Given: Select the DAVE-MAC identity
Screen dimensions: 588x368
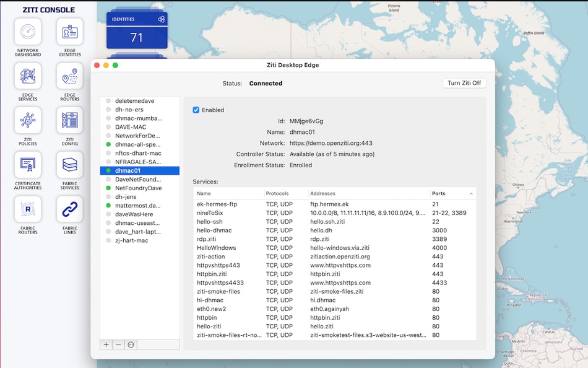Looking at the screenshot, I should click(x=140, y=127).
